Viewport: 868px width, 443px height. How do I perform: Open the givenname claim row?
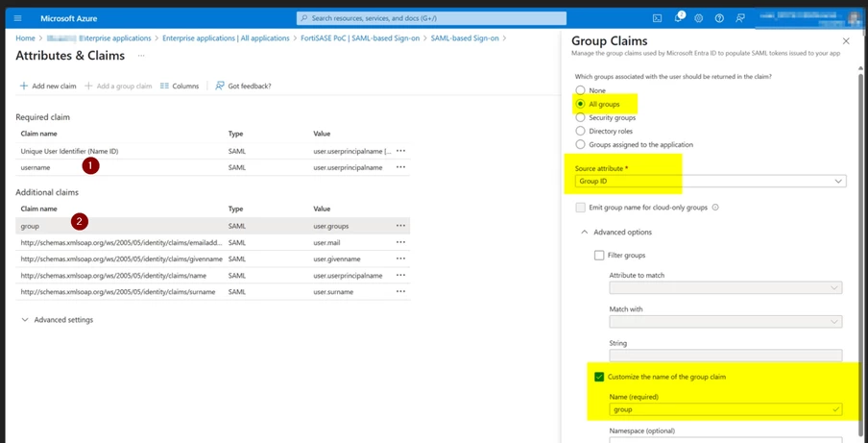tap(212, 258)
